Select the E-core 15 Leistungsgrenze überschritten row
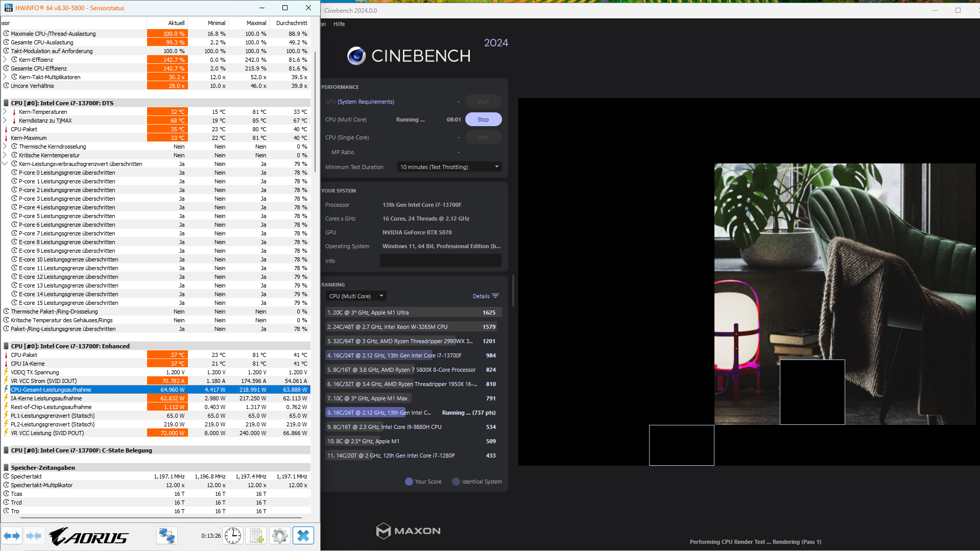 (156, 303)
